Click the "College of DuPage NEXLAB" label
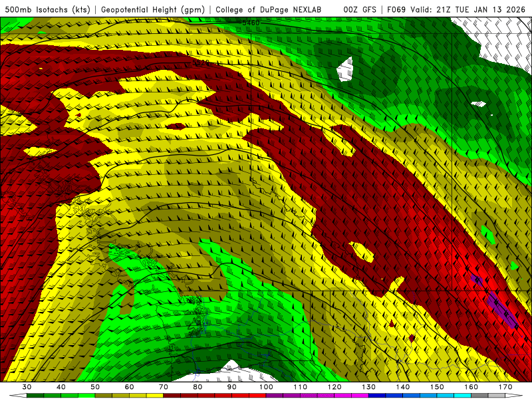This screenshot has width=532, height=399. (x=269, y=9)
